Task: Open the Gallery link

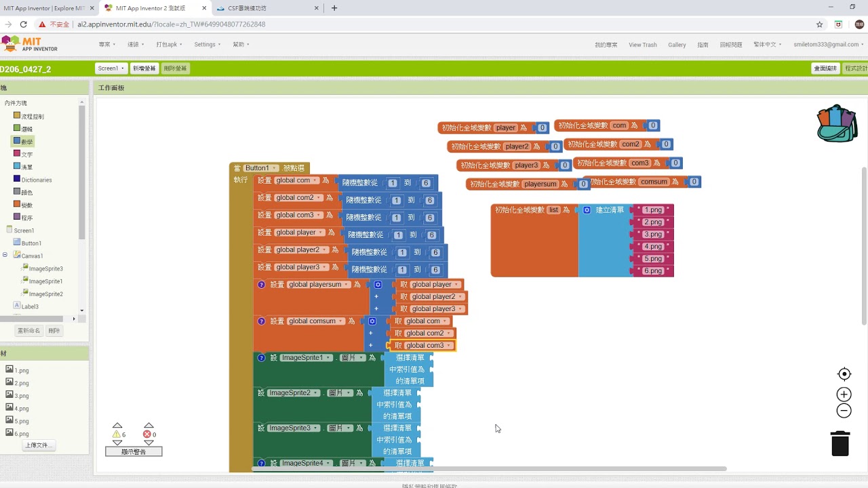Action: (x=677, y=45)
